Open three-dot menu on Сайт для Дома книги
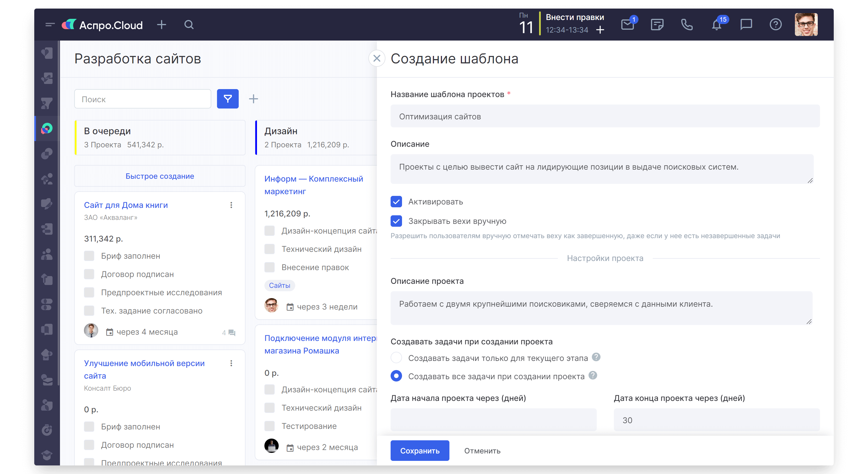868x474 pixels. click(231, 205)
